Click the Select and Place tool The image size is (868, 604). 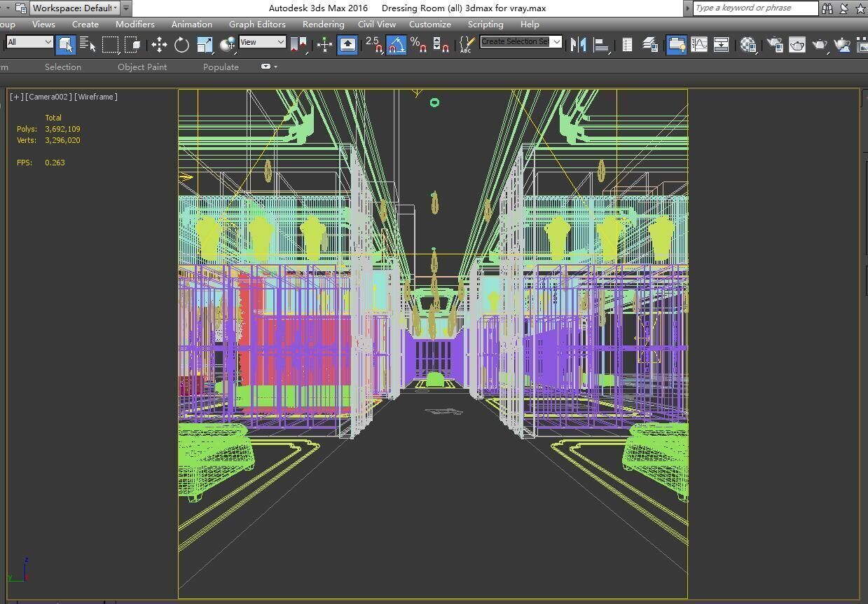point(227,45)
